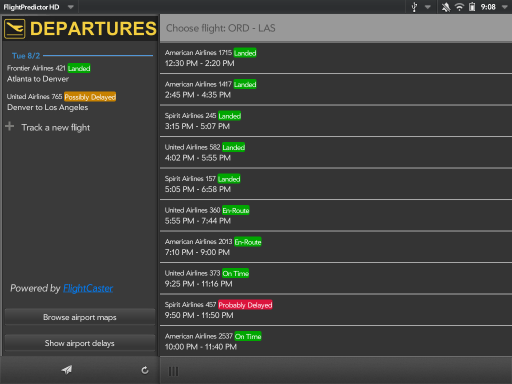Click the En-Route badge on American Airlines 2013
The image size is (512, 384).
pos(248,242)
